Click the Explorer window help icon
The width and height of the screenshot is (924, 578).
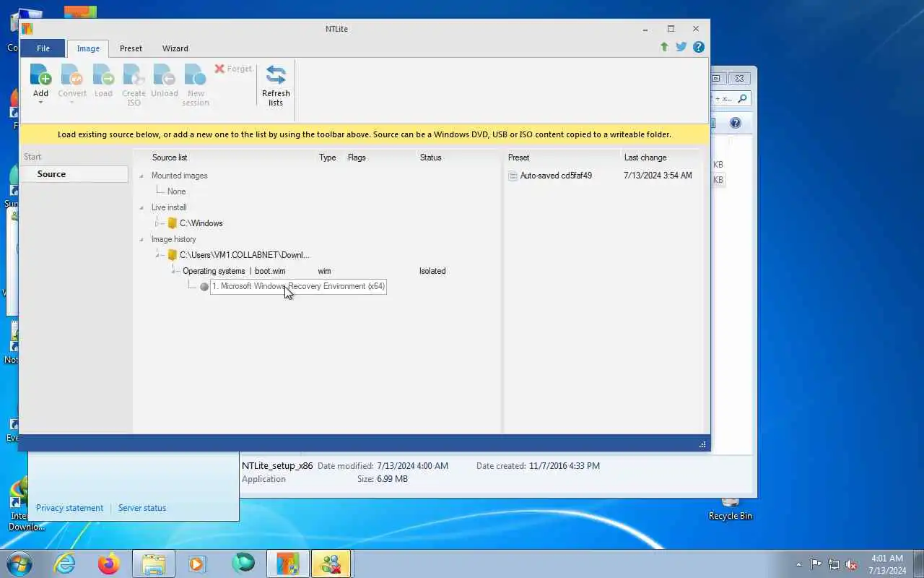click(736, 123)
